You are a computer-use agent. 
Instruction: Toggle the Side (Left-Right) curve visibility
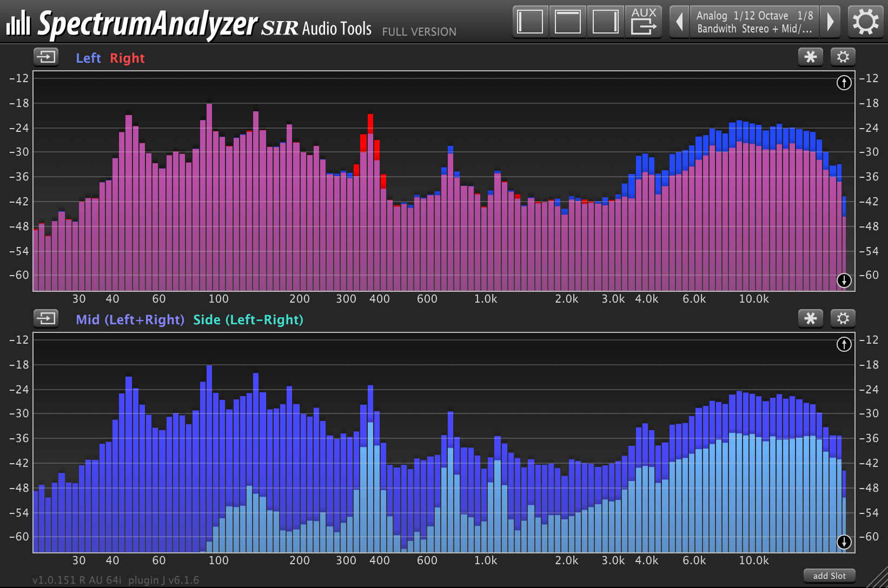(248, 319)
